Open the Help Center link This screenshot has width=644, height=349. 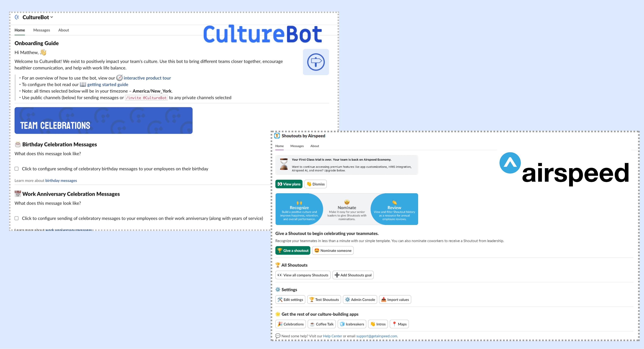[332, 336]
